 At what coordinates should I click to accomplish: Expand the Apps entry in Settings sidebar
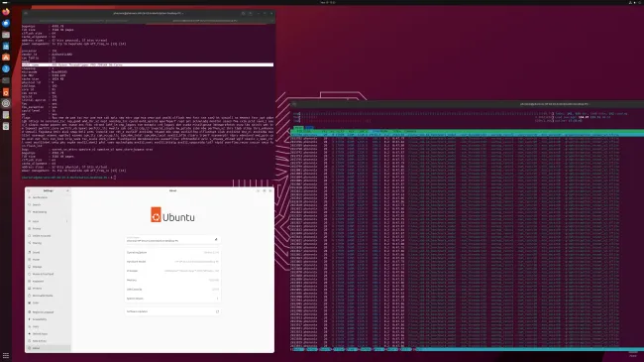[x=48, y=221]
